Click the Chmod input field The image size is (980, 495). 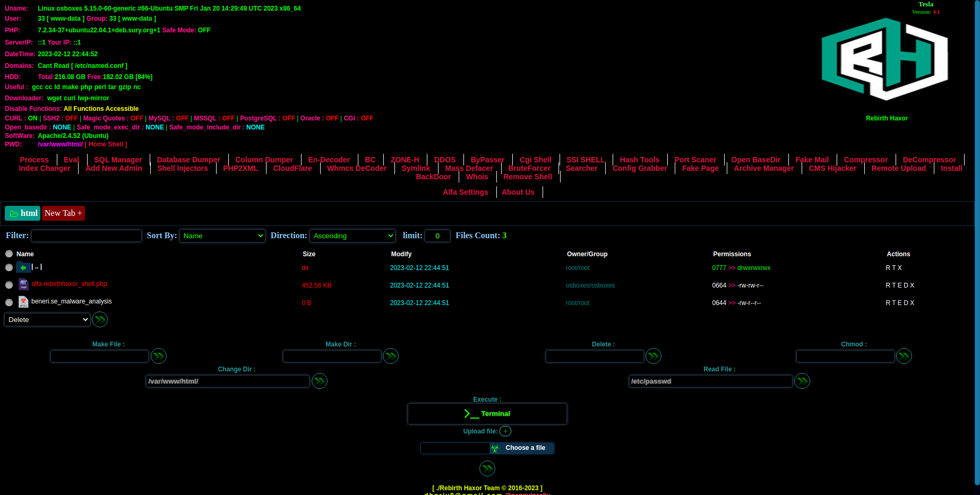[845, 356]
